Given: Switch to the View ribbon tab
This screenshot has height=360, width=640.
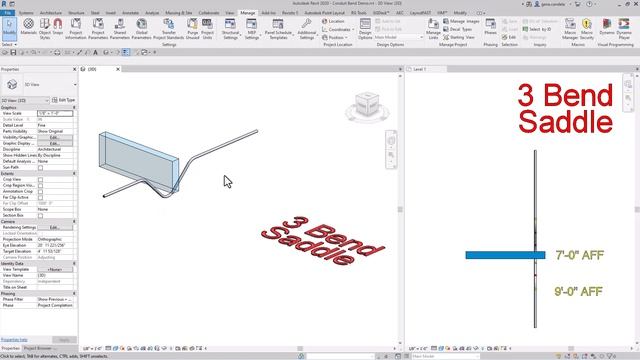Looking at the screenshot, I should [230, 13].
